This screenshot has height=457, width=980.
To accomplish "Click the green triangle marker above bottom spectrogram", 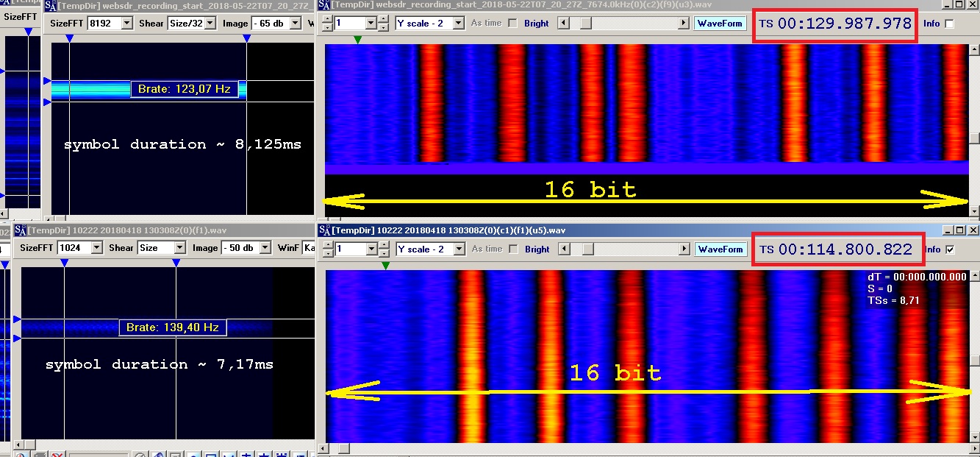I will coord(385,266).
